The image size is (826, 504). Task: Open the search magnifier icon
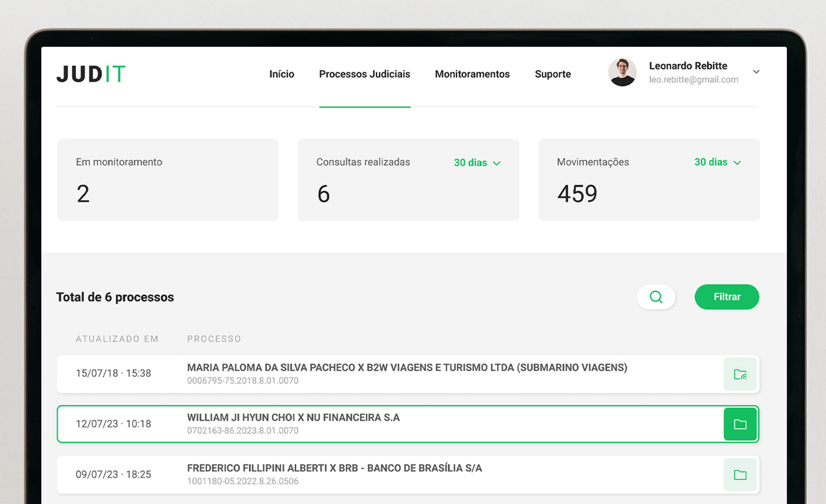click(656, 297)
